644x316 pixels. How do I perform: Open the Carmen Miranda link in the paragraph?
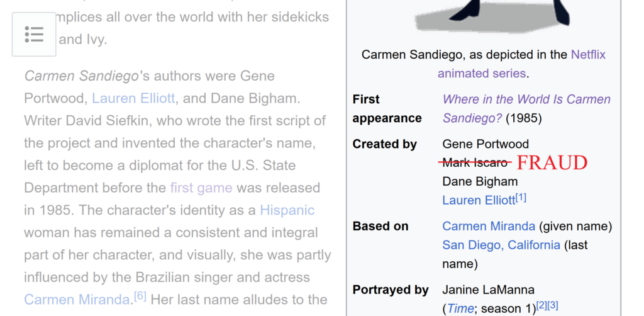pos(77,299)
